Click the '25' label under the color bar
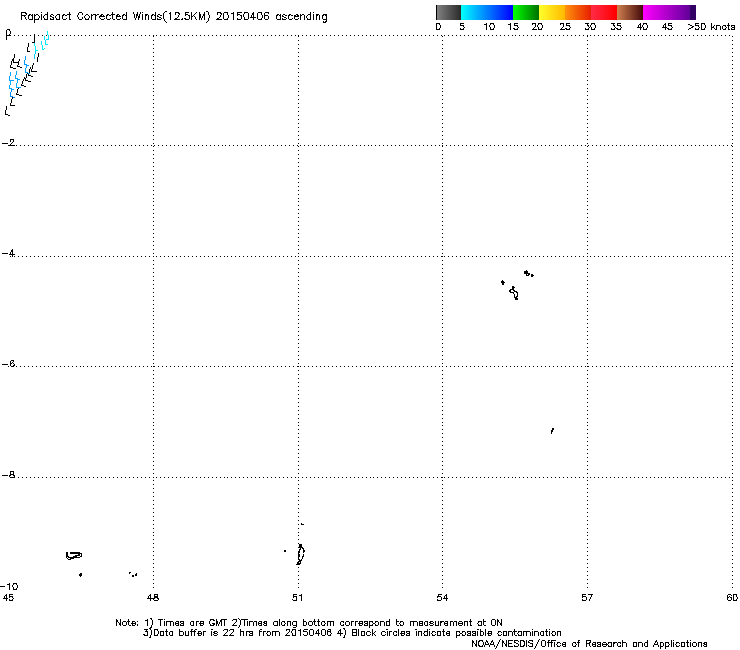 (565, 27)
